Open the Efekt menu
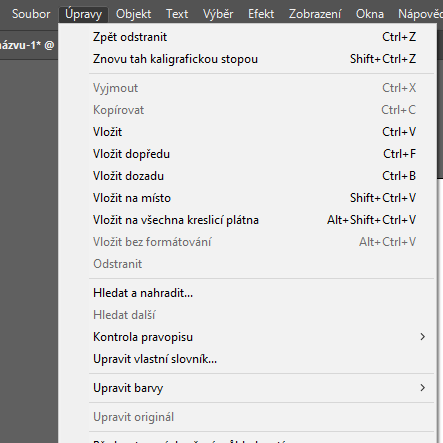 [x=261, y=14]
